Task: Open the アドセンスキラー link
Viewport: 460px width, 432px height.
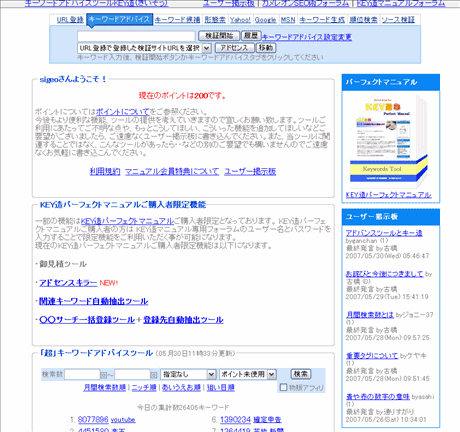Action: 68,283
